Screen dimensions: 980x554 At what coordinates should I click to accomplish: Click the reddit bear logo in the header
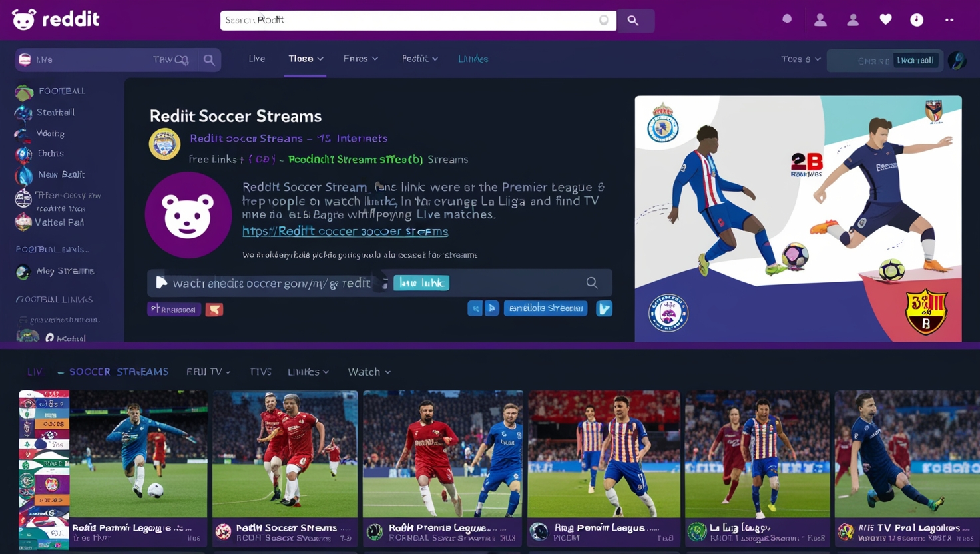pyautogui.click(x=24, y=19)
